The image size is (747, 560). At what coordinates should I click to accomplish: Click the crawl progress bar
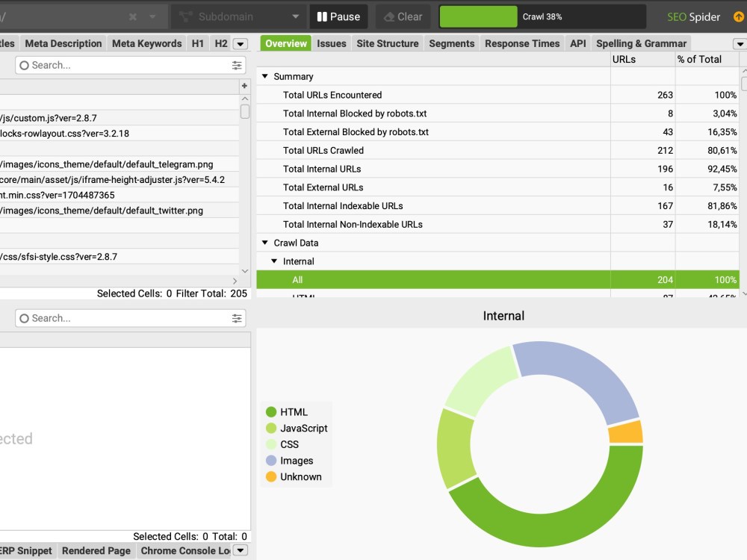click(542, 16)
